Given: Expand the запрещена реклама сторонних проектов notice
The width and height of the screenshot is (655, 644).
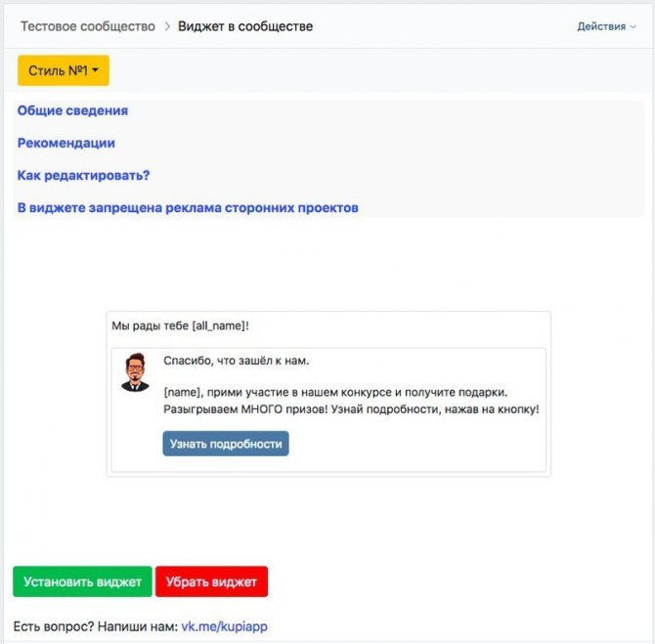Looking at the screenshot, I should tap(188, 207).
